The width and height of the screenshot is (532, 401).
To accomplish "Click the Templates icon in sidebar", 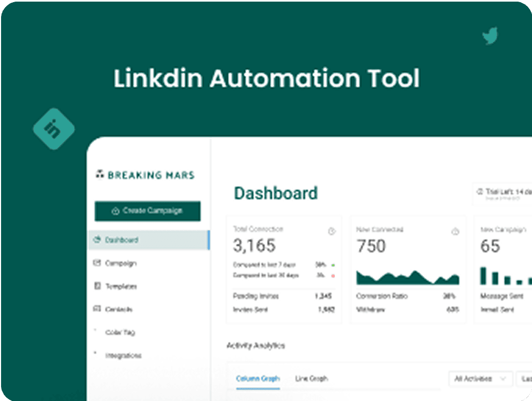I will [x=97, y=286].
